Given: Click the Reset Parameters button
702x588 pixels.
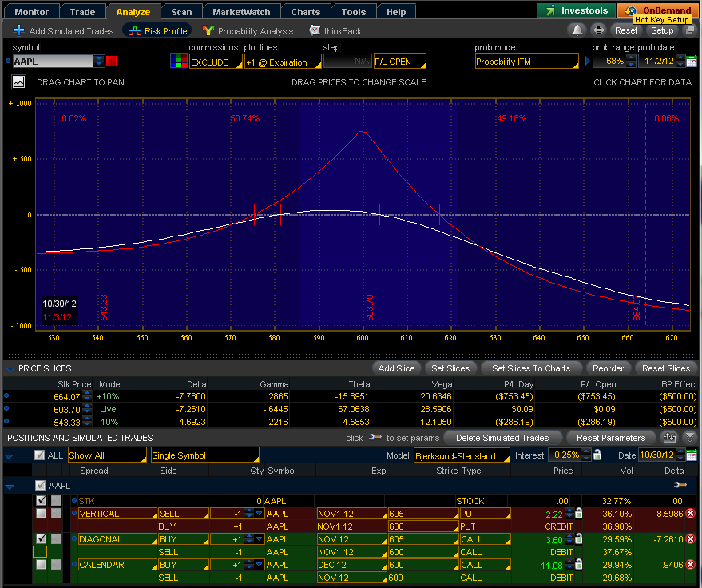Looking at the screenshot, I should tap(611, 438).
